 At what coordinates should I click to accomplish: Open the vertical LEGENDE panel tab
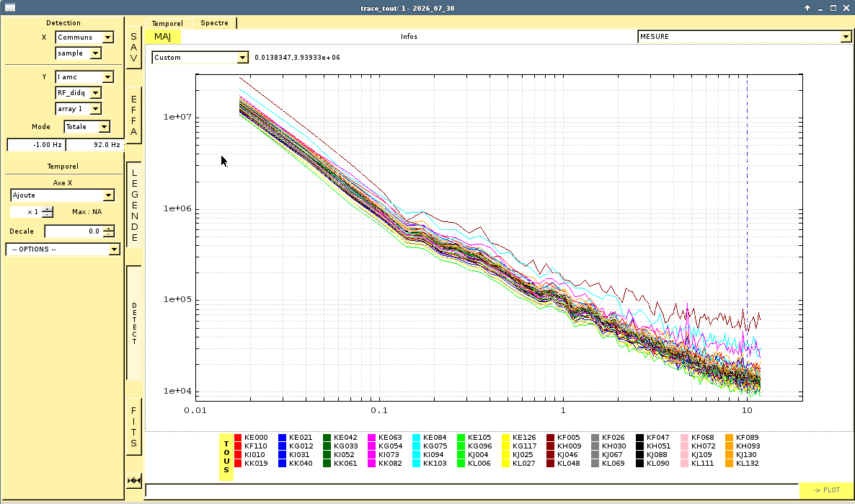point(134,205)
